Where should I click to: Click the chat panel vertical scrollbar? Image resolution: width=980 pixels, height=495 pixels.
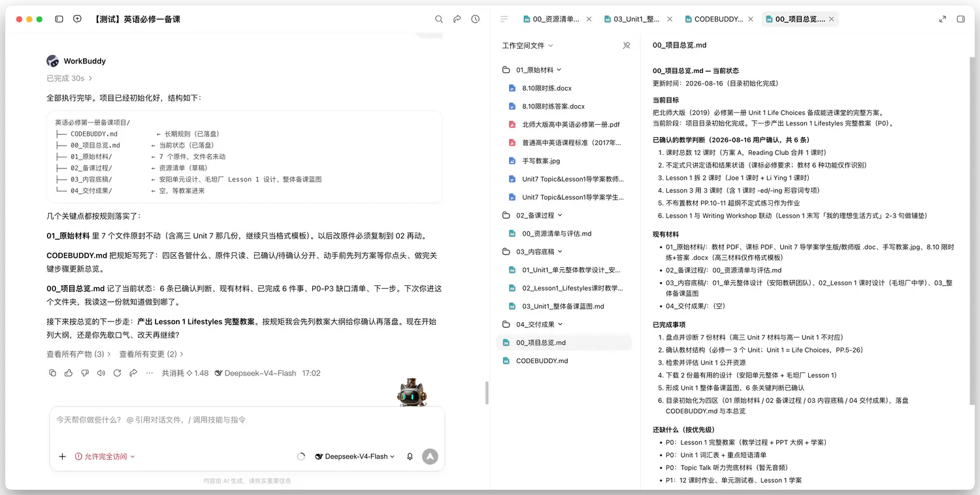[x=487, y=392]
